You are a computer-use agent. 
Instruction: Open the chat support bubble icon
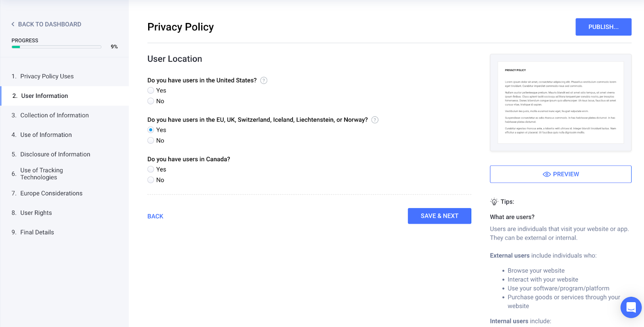point(631,307)
